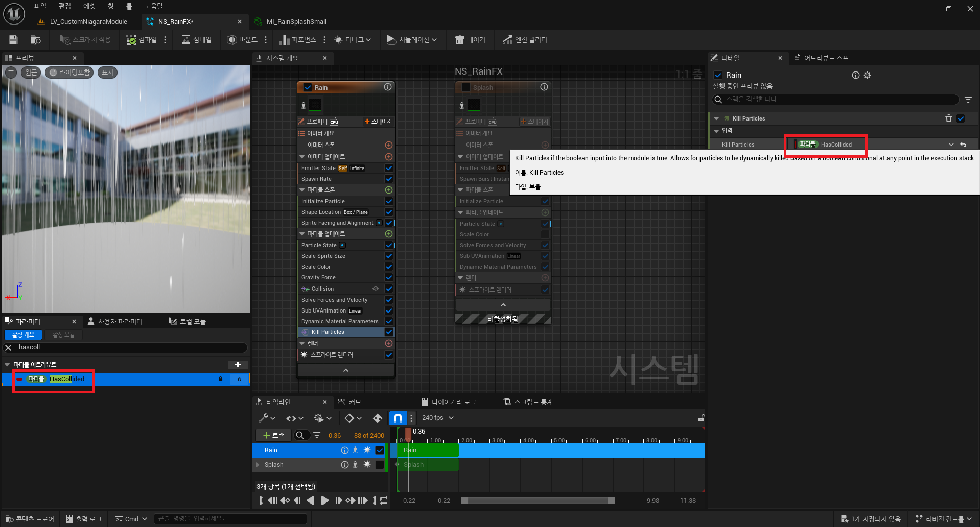Select the Active Module filter button
980x527 pixels.
click(x=63, y=334)
